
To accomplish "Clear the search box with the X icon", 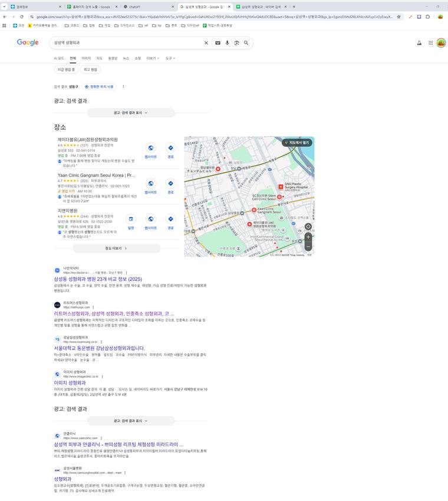I will pos(206,43).
